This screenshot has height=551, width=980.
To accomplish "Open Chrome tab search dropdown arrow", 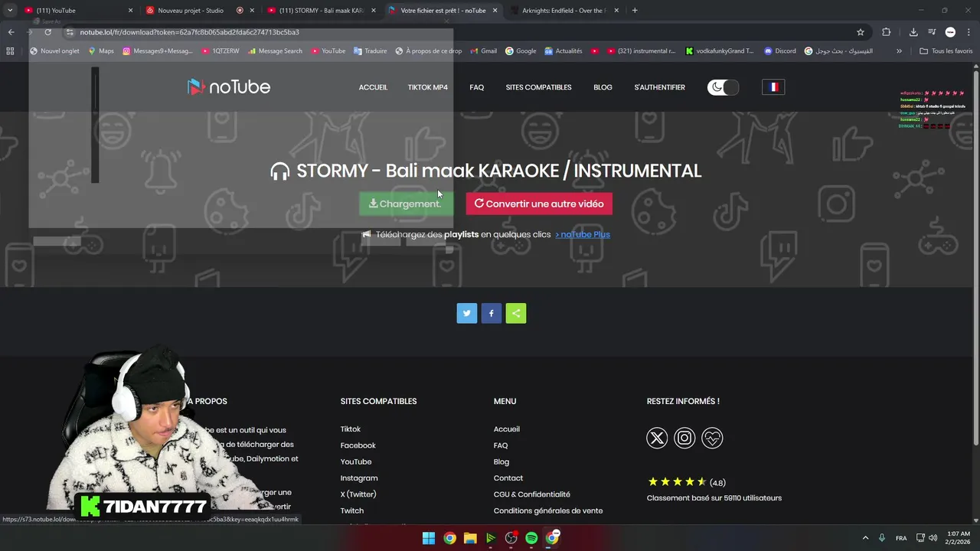I will coord(10,11).
